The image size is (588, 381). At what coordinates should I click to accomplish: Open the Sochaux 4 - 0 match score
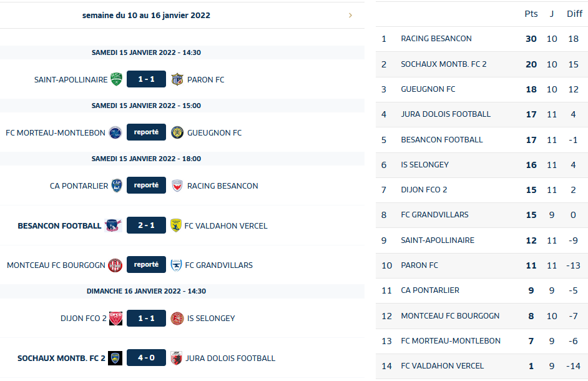[146, 358]
